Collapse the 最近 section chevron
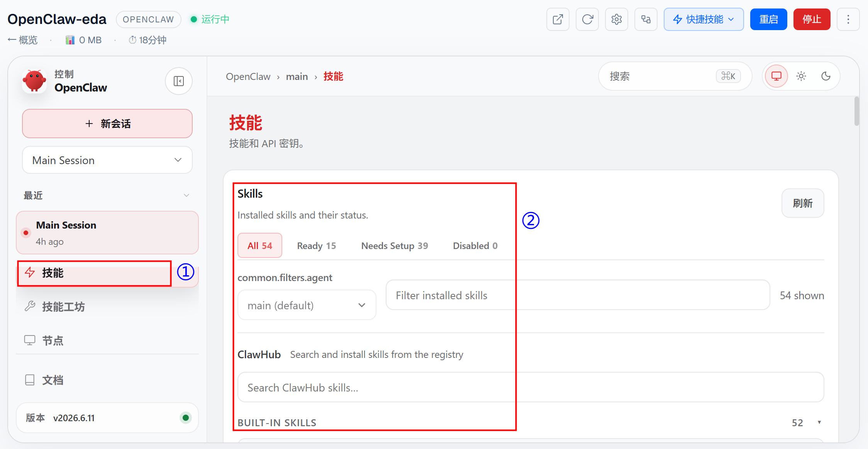Screen dimensions: 868x449 pyautogui.click(x=186, y=195)
